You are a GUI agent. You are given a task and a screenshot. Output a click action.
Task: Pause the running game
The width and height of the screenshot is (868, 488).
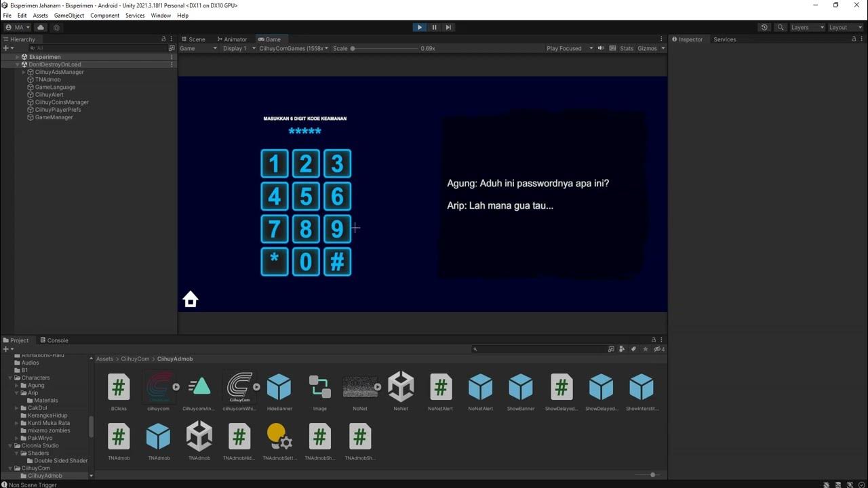[x=435, y=27]
